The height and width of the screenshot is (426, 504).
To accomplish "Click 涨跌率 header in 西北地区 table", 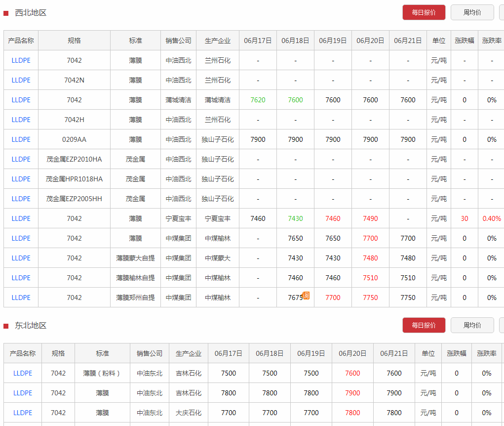I will pos(492,41).
